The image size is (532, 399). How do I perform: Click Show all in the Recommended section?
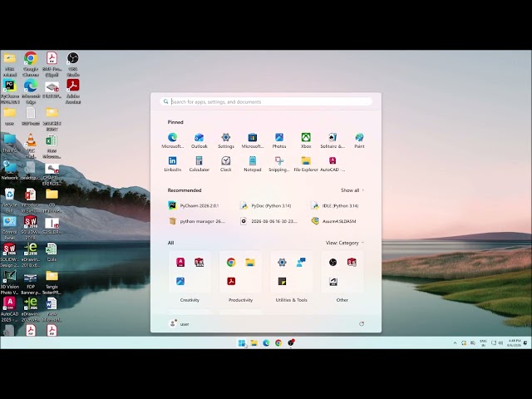[x=352, y=190]
